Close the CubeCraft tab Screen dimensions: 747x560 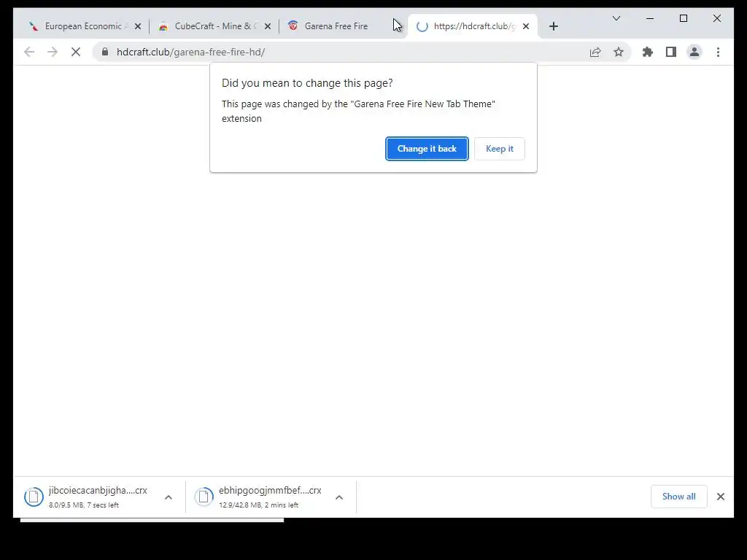[x=268, y=26]
